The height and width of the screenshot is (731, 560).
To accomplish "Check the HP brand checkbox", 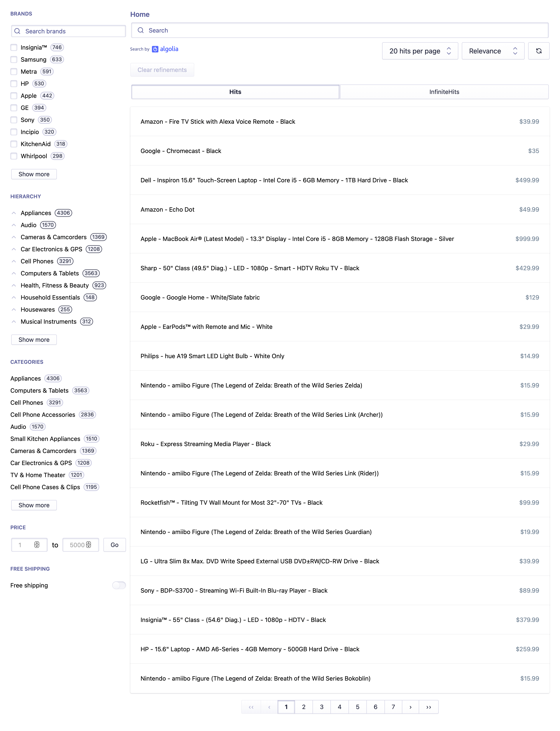I will (14, 83).
